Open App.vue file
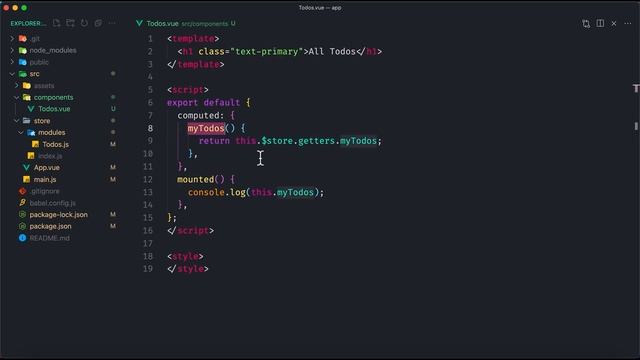The image size is (640, 360). click(x=47, y=168)
